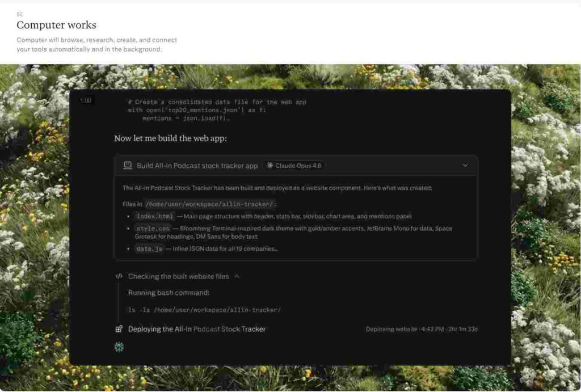Click the style.css file chip
Screen dimensions: 581x392
pos(153,229)
